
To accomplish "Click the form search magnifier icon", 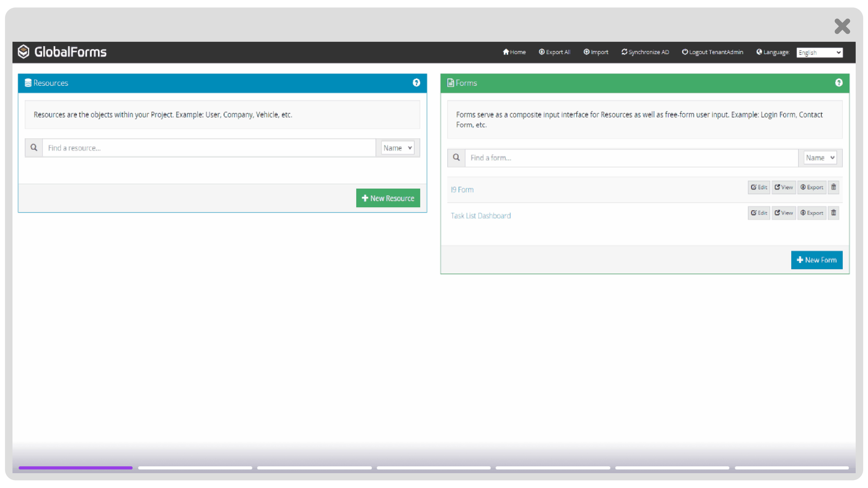I will point(456,158).
